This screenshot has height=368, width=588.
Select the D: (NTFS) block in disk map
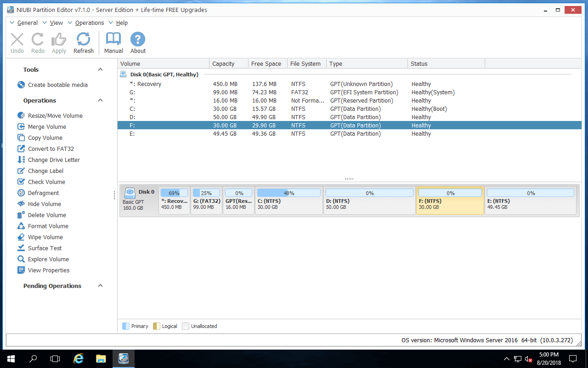click(370, 201)
